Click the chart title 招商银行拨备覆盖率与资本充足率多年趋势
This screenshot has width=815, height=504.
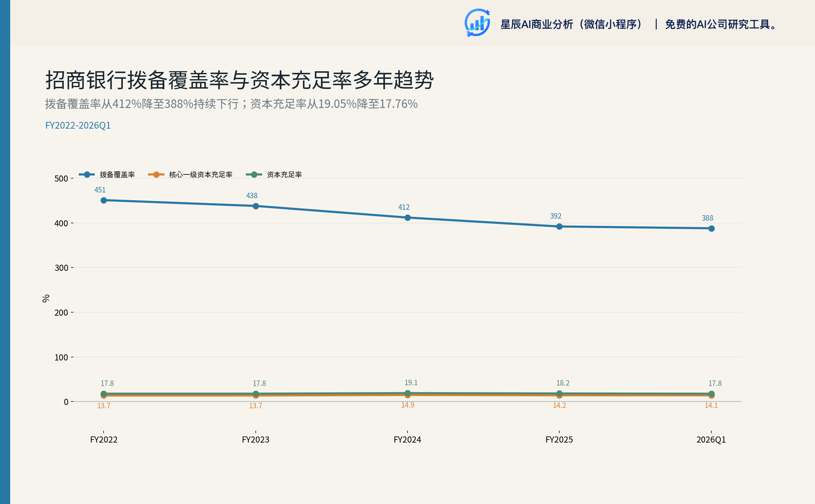coord(240,80)
